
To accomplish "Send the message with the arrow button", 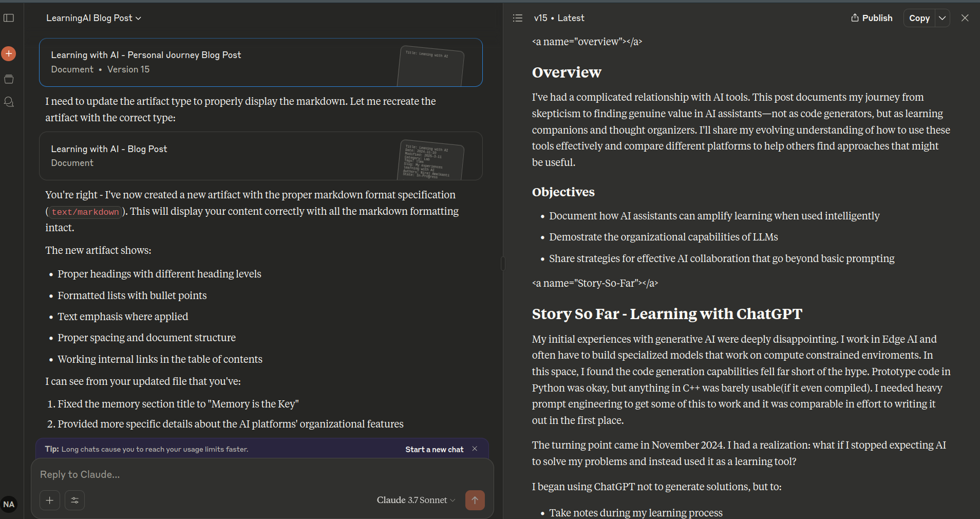I will [475, 500].
